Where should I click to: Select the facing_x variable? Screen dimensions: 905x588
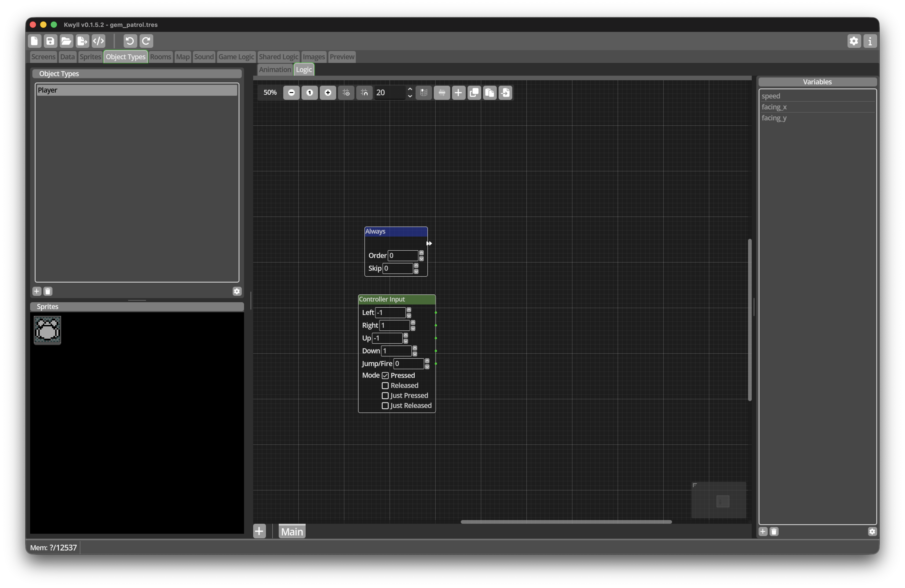(x=818, y=107)
